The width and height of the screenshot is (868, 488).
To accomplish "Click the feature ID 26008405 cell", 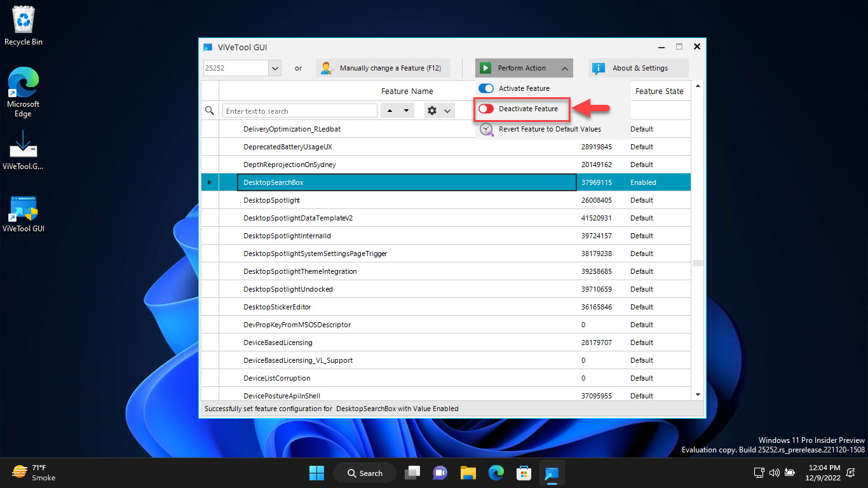I will coord(597,200).
